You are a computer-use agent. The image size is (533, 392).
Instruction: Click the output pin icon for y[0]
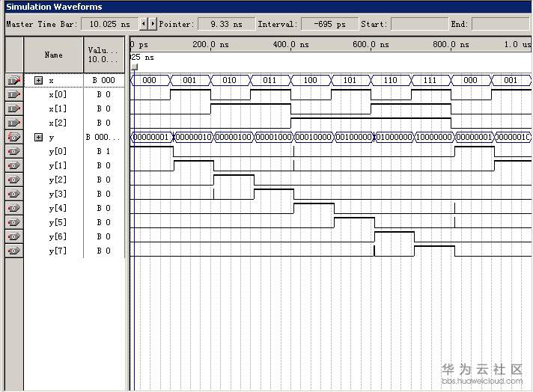14,151
